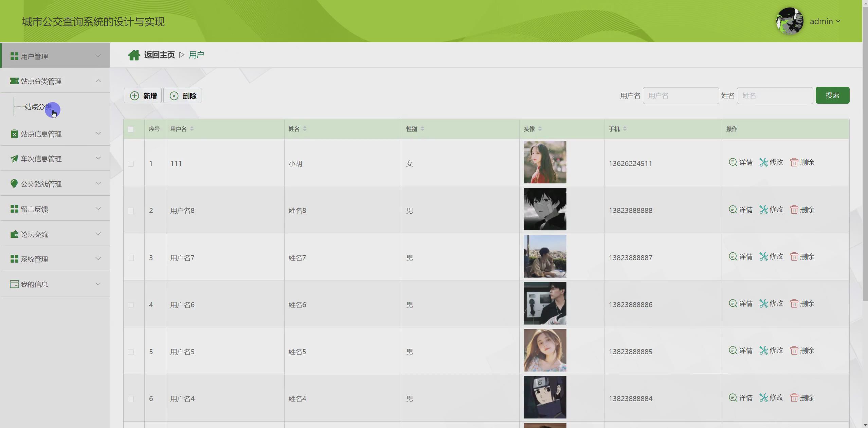The width and height of the screenshot is (868, 428).
Task: Click the admin avatar picture in header
Action: 789,21
